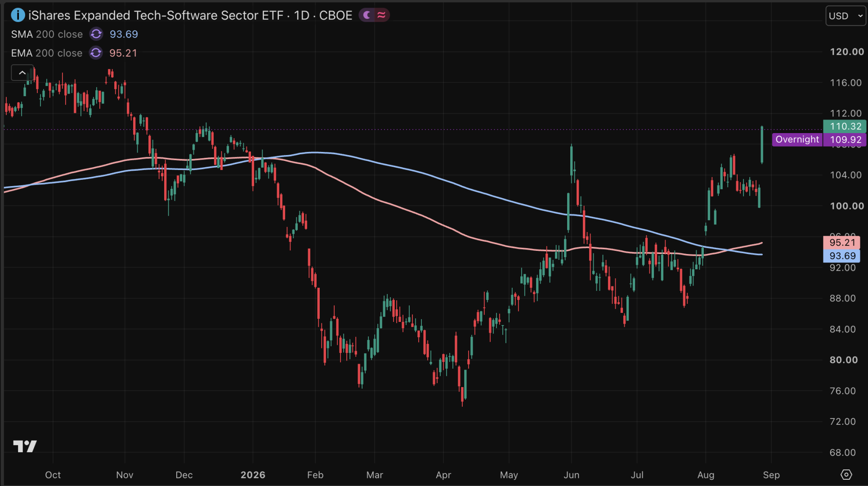
Task: Click the SMA value 93.69 in legend
Action: 124,34
